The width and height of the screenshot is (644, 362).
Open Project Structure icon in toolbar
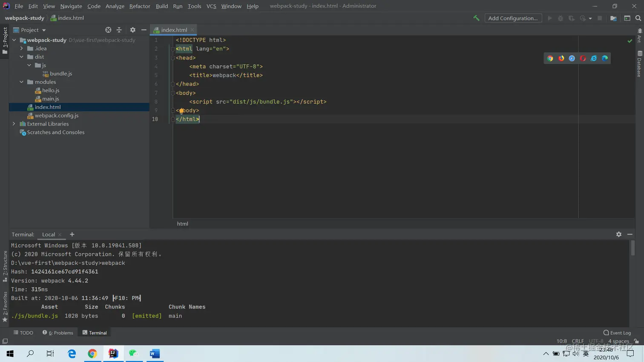613,18
